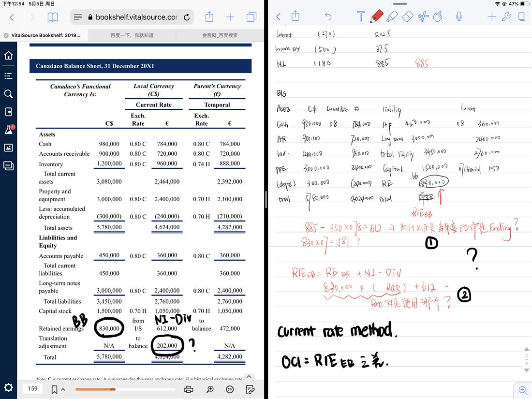Open Safari reader view icon in address bar
The width and height of the screenshot is (532, 399).
point(78,17)
